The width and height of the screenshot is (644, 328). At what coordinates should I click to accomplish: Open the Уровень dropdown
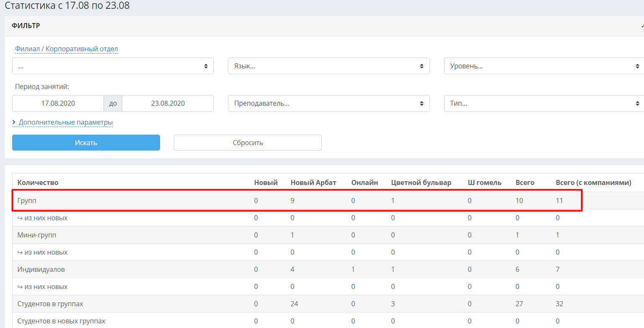click(x=544, y=66)
